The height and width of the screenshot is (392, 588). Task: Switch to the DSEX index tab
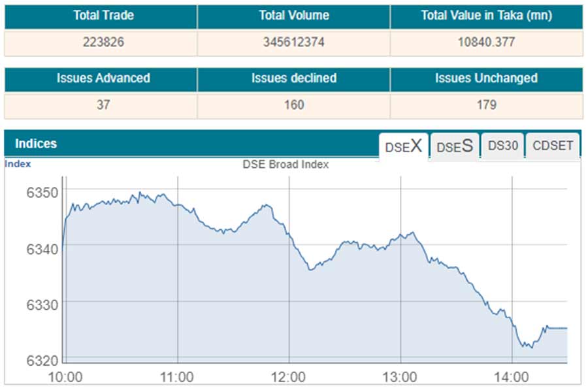(404, 146)
